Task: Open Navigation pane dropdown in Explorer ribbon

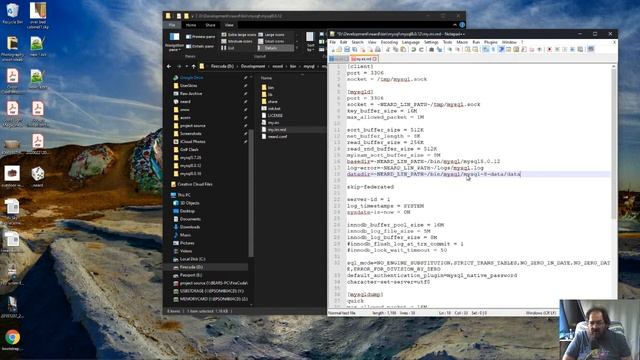Action: pos(174,42)
